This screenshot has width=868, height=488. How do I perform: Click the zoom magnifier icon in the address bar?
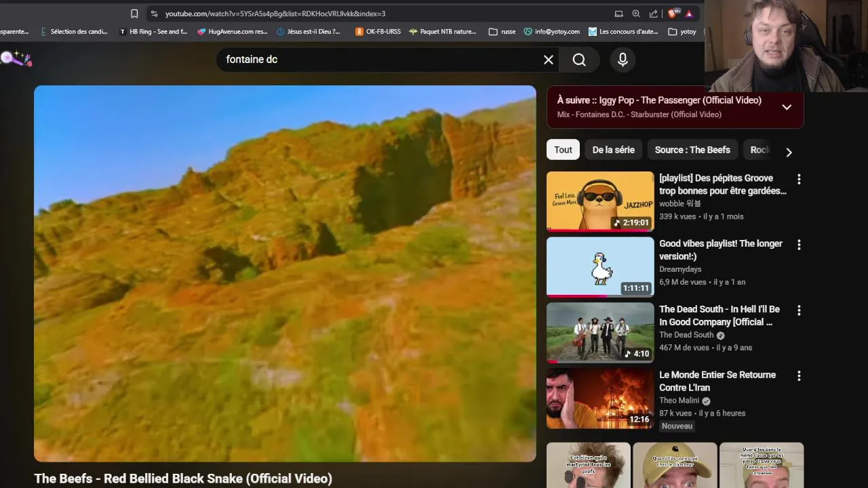click(x=636, y=14)
